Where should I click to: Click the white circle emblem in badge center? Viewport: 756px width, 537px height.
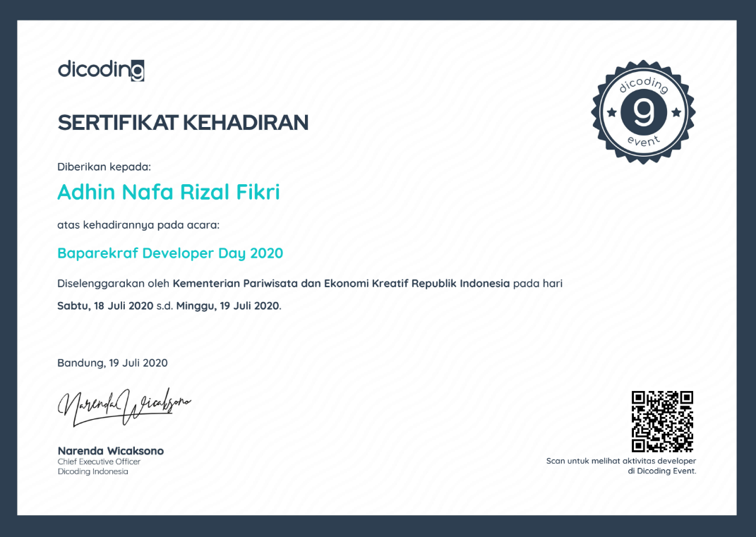point(643,112)
